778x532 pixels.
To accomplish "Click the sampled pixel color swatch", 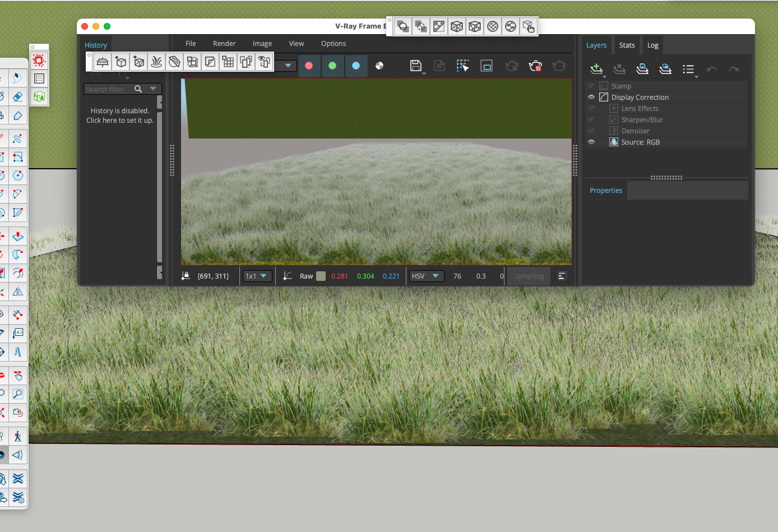I will pyautogui.click(x=321, y=276).
